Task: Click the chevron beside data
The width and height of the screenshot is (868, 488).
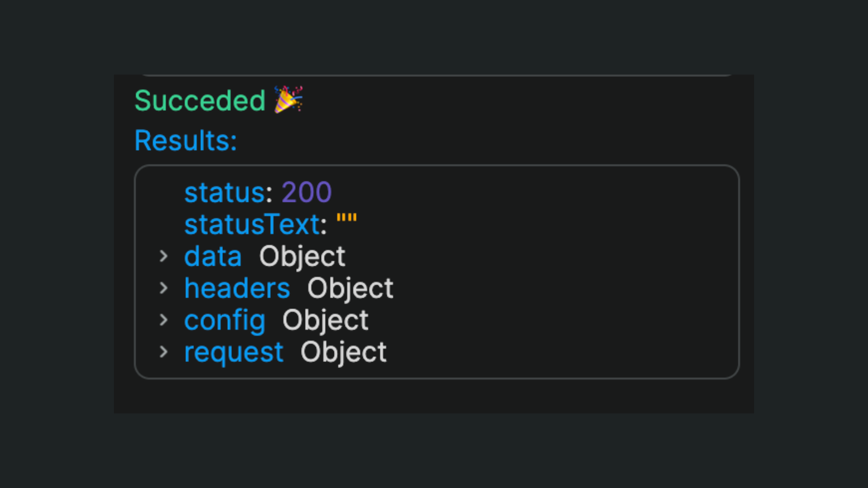Action: [164, 256]
